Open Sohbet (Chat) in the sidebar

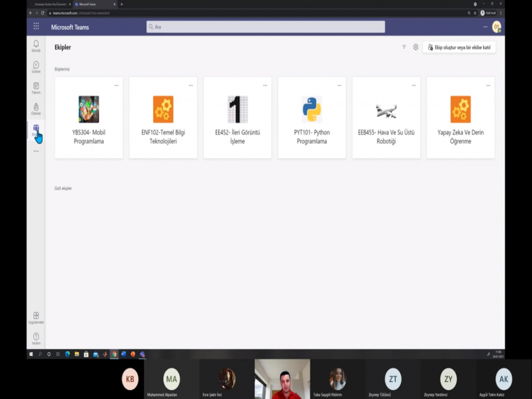click(36, 67)
